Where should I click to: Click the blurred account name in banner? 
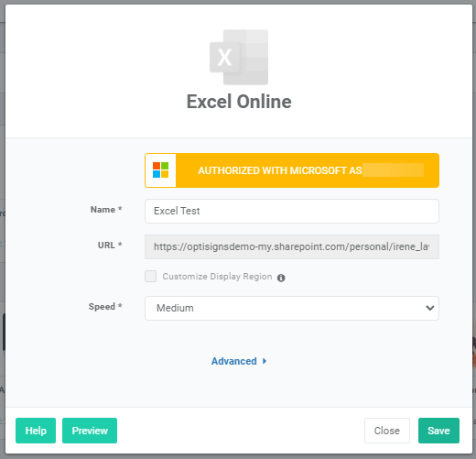click(393, 170)
